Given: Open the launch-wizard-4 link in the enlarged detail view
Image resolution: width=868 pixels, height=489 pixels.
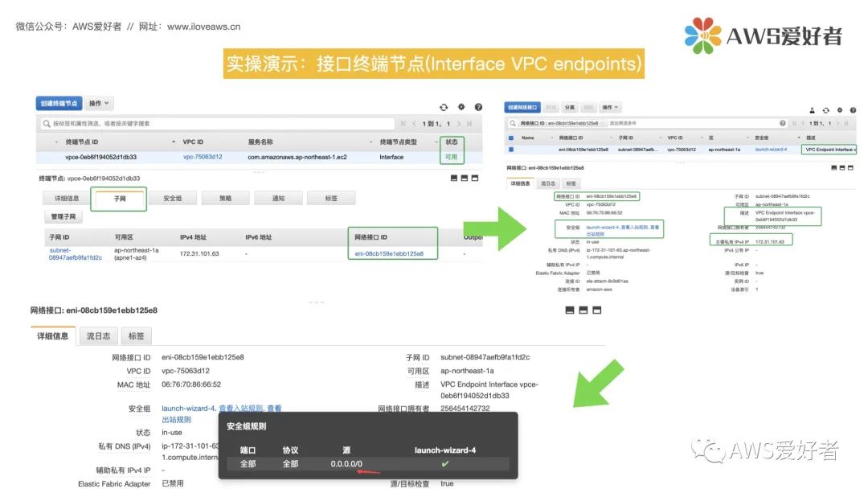Looking at the screenshot, I should click(188, 409).
